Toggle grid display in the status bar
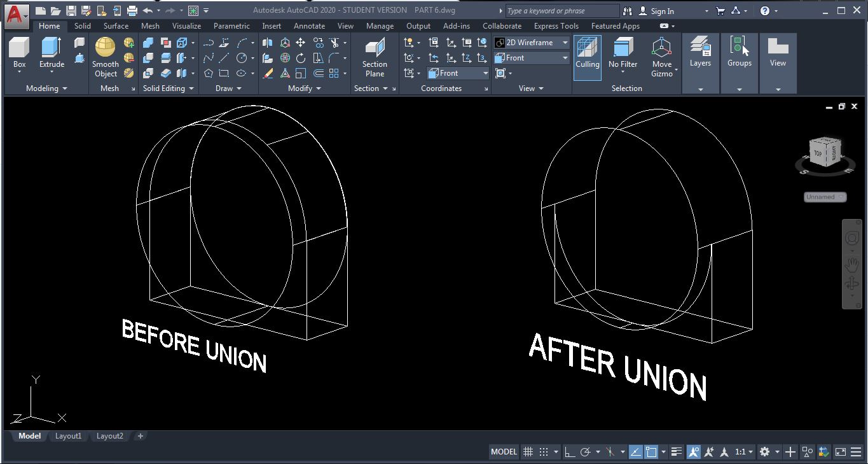868x464 pixels. [528, 451]
